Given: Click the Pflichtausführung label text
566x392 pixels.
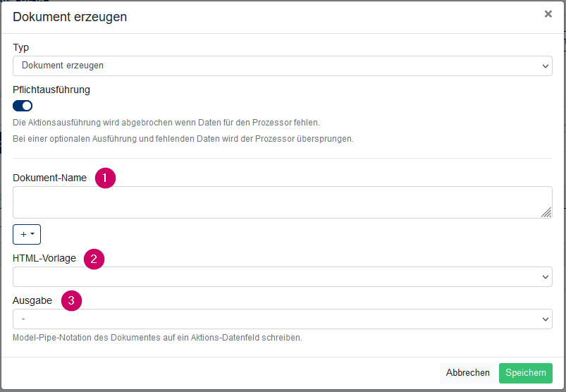Looking at the screenshot, I should click(51, 90).
